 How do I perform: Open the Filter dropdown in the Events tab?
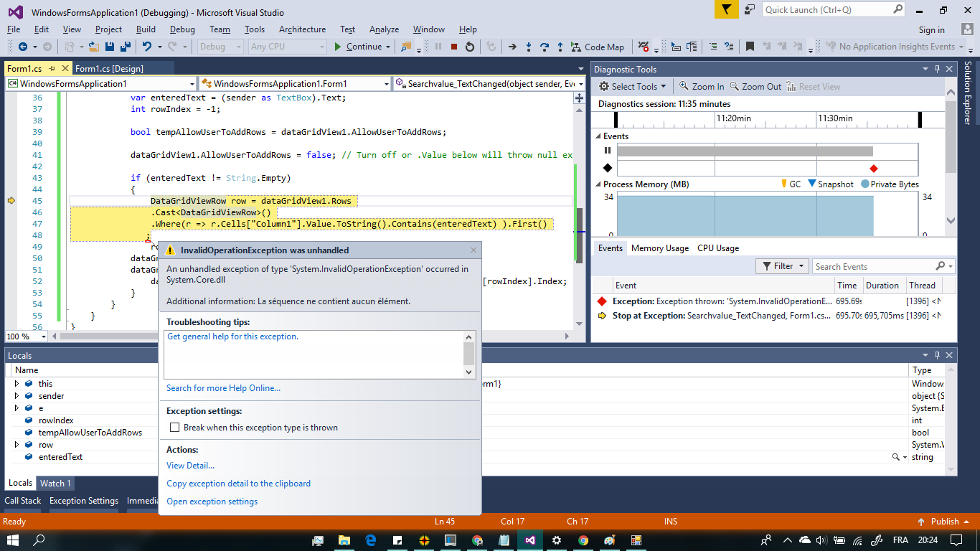pyautogui.click(x=783, y=266)
